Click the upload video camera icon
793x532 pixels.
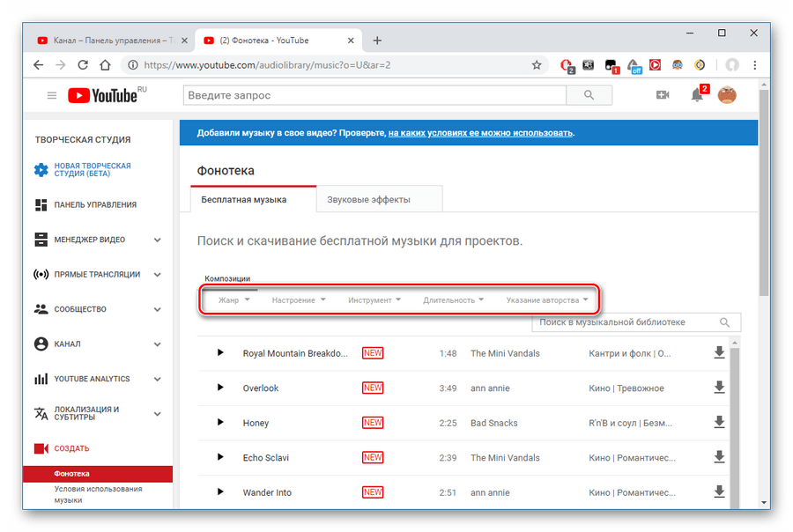point(663,95)
